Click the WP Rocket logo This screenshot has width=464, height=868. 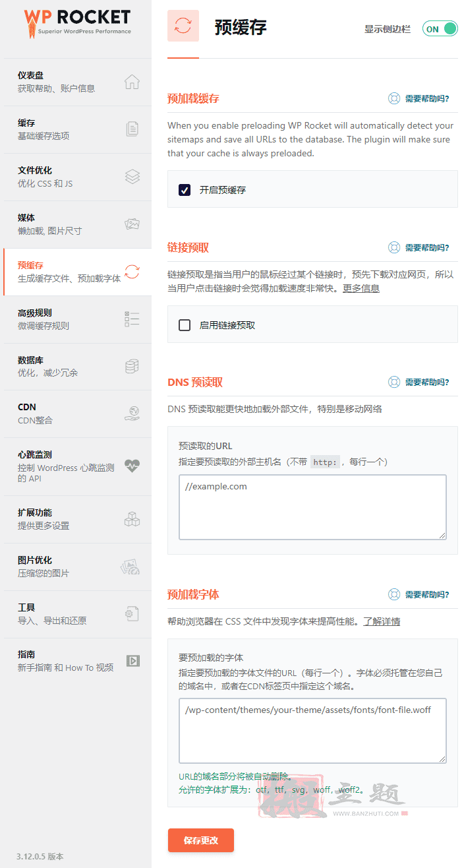(77, 22)
